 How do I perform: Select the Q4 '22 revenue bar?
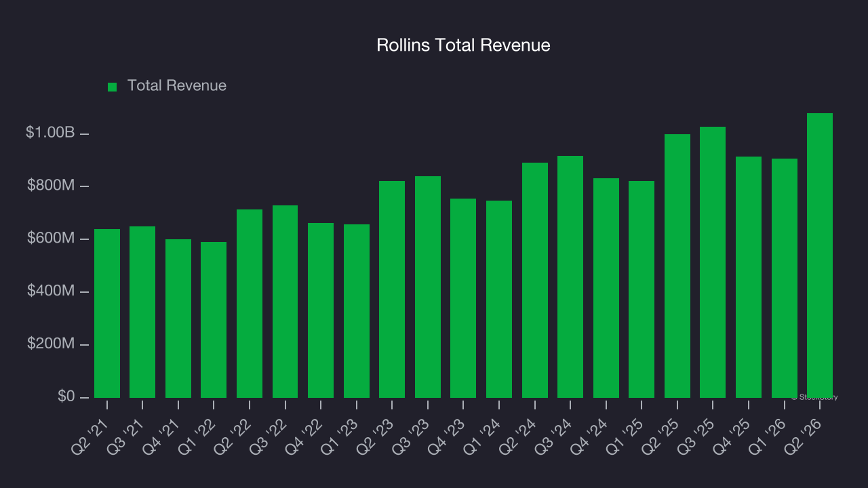(x=321, y=310)
